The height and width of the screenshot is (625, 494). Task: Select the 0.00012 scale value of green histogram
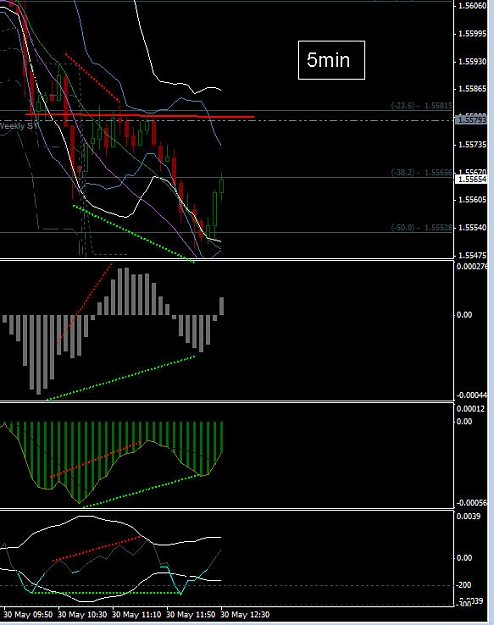point(471,409)
